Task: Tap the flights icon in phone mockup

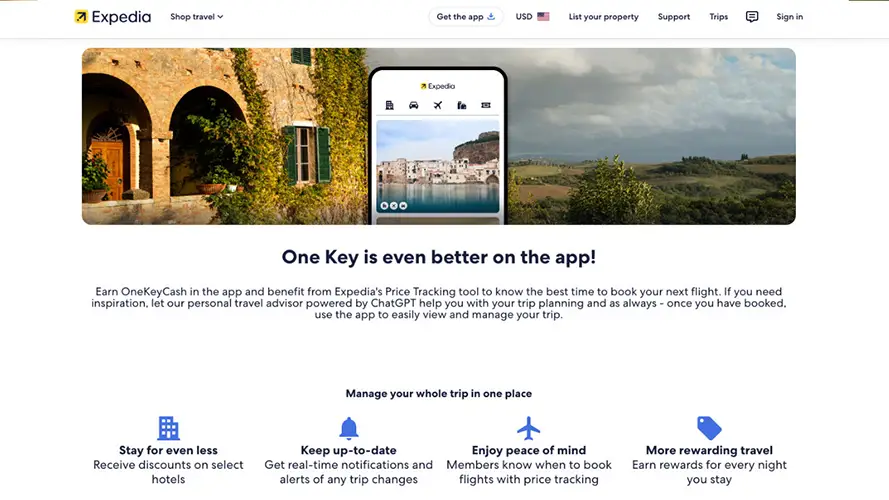Action: 438,105
